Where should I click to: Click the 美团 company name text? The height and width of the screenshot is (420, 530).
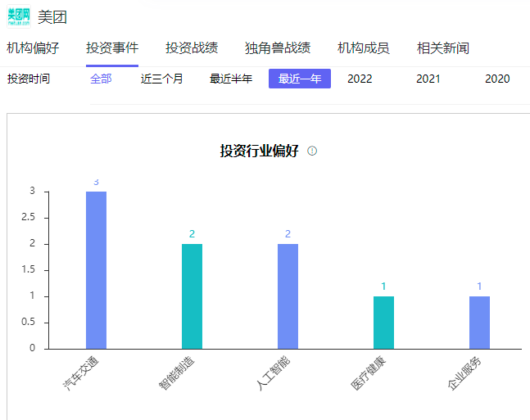[x=52, y=17]
